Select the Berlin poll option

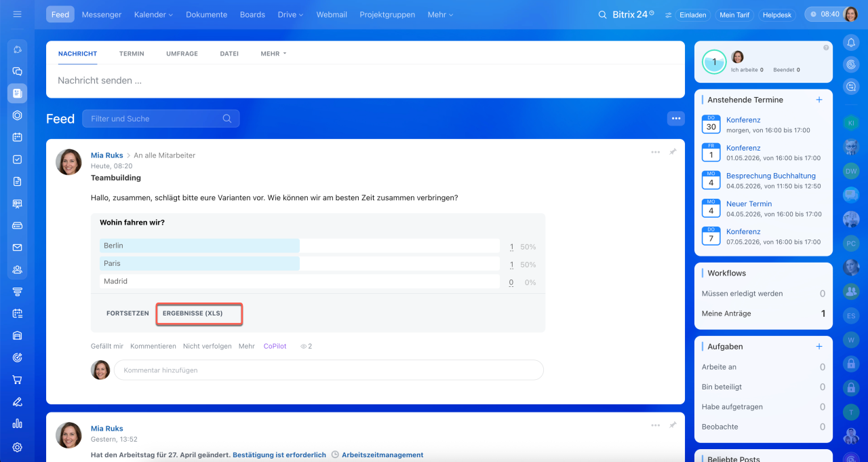point(300,246)
